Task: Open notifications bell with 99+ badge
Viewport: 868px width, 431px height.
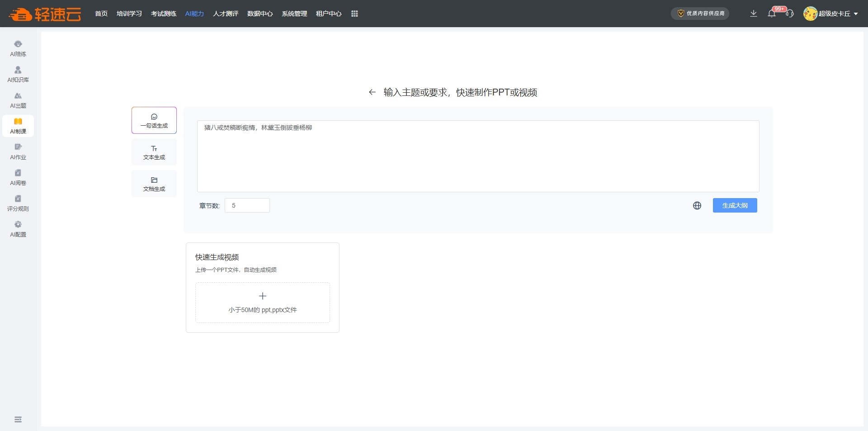Action: click(x=772, y=14)
